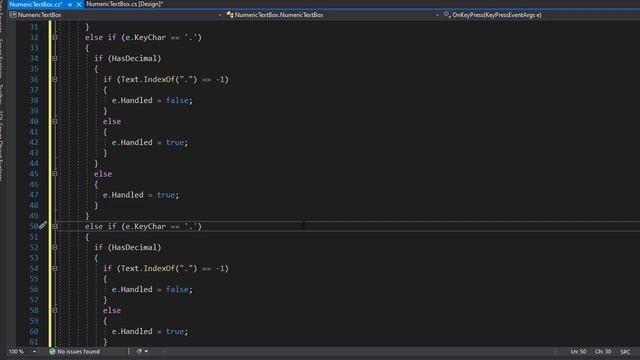Collapse the else-if block at line 50
The image size is (640, 360).
tap(55, 227)
